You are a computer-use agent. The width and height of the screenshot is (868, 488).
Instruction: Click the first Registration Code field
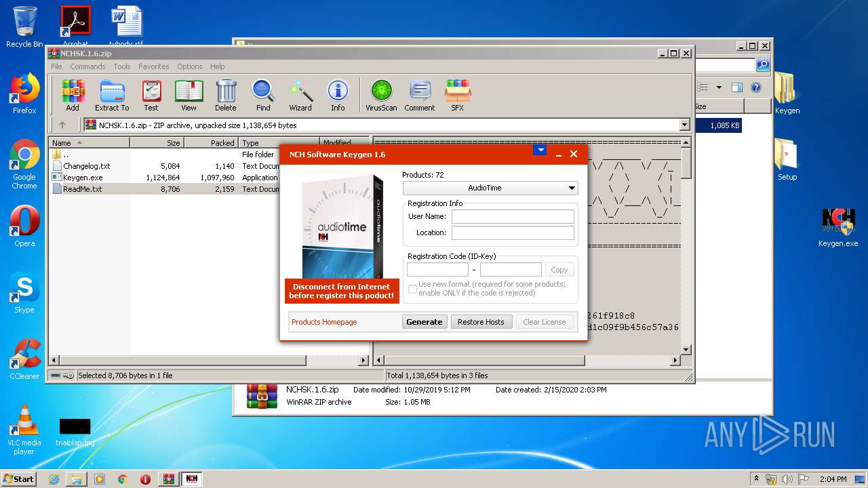[x=437, y=269]
